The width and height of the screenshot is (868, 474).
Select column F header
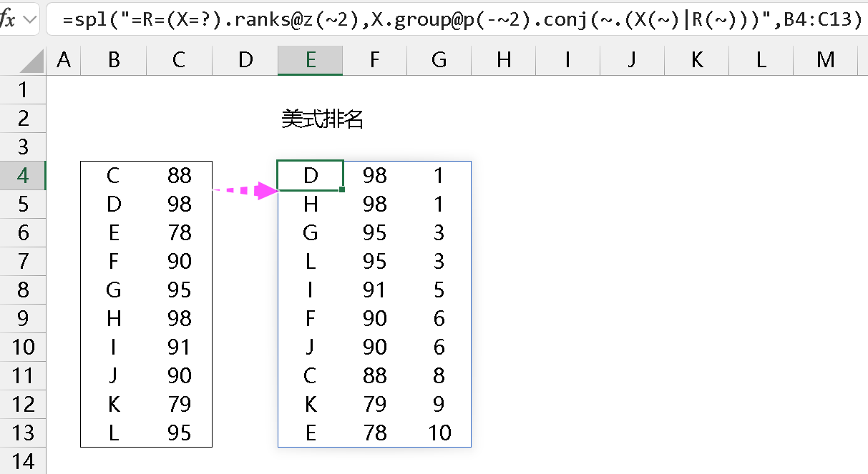click(374, 61)
